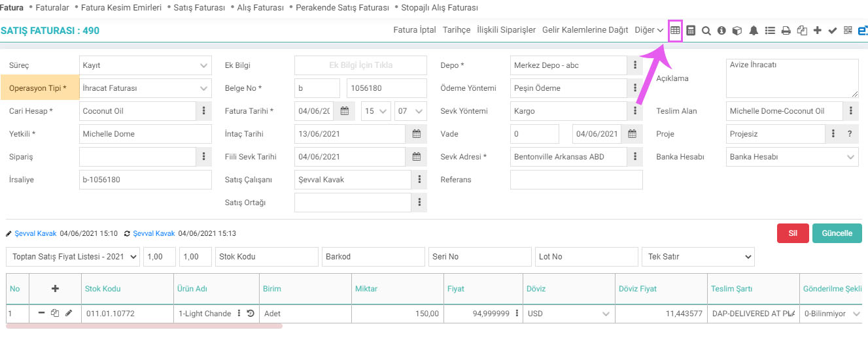This screenshot has width=868, height=345.
Task: Click the red Sil button
Action: click(x=793, y=233)
